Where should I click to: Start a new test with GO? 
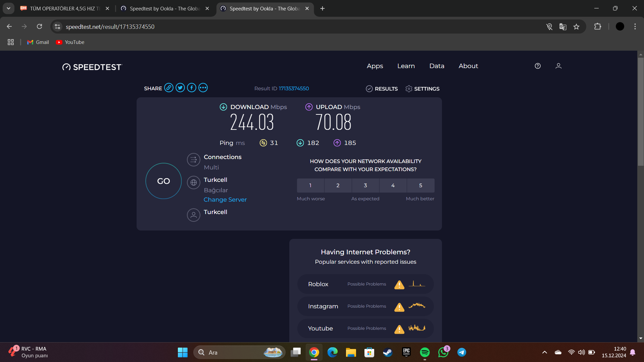point(163,181)
